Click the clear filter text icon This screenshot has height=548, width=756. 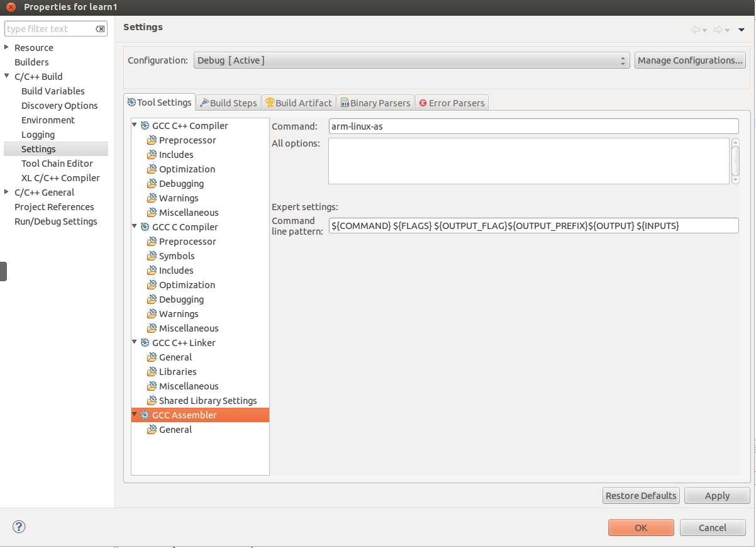tap(100, 29)
